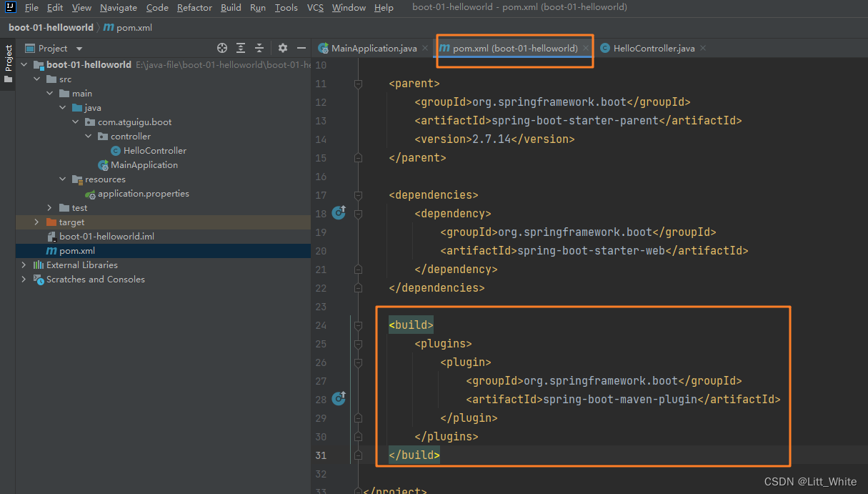The image size is (868, 494).
Task: Click the gutter Spring bean icon on line 28
Action: (x=339, y=398)
